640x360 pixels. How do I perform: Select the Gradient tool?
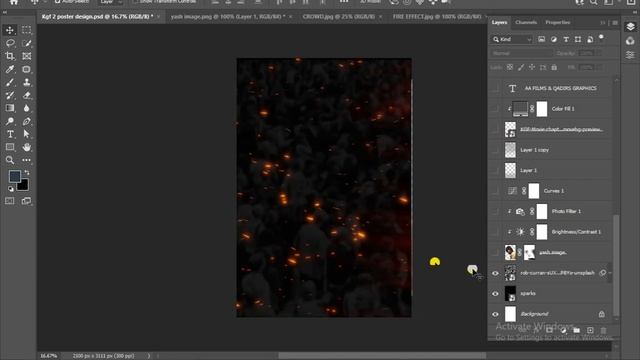click(x=10, y=108)
